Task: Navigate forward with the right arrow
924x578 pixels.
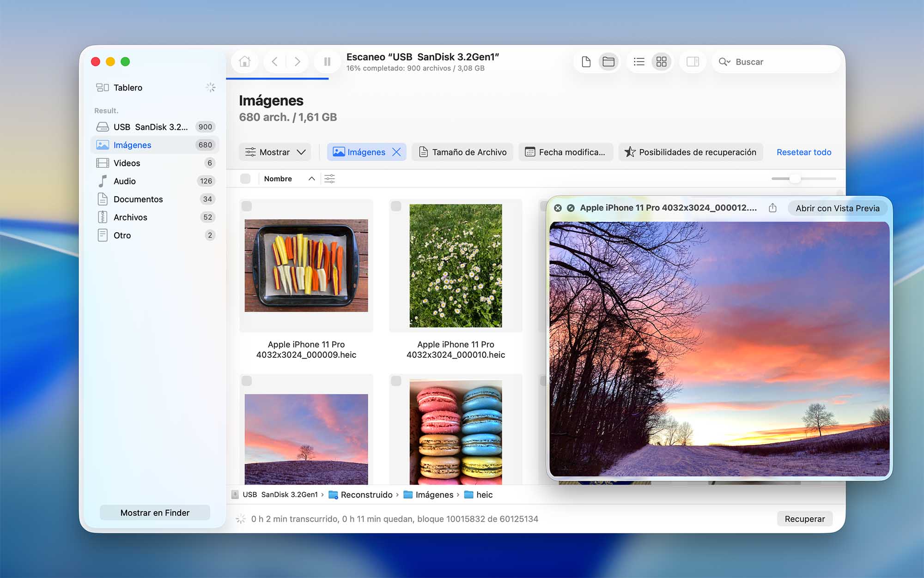Action: click(297, 61)
